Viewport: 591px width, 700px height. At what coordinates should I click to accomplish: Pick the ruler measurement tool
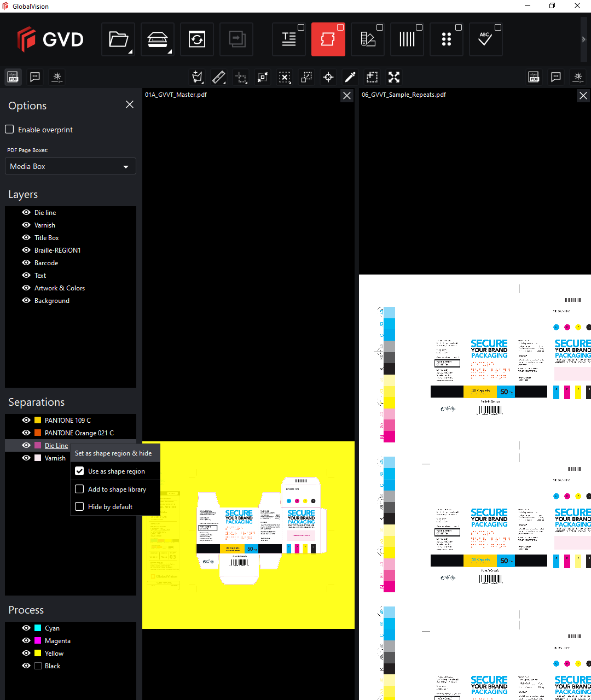219,77
